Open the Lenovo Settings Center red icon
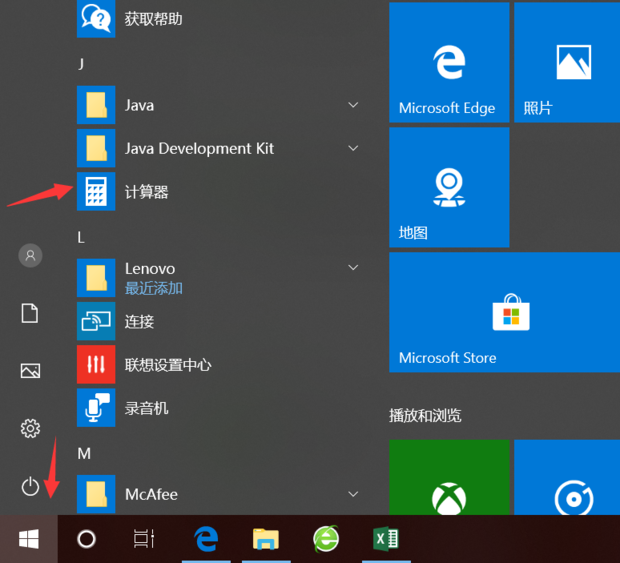 (x=96, y=364)
